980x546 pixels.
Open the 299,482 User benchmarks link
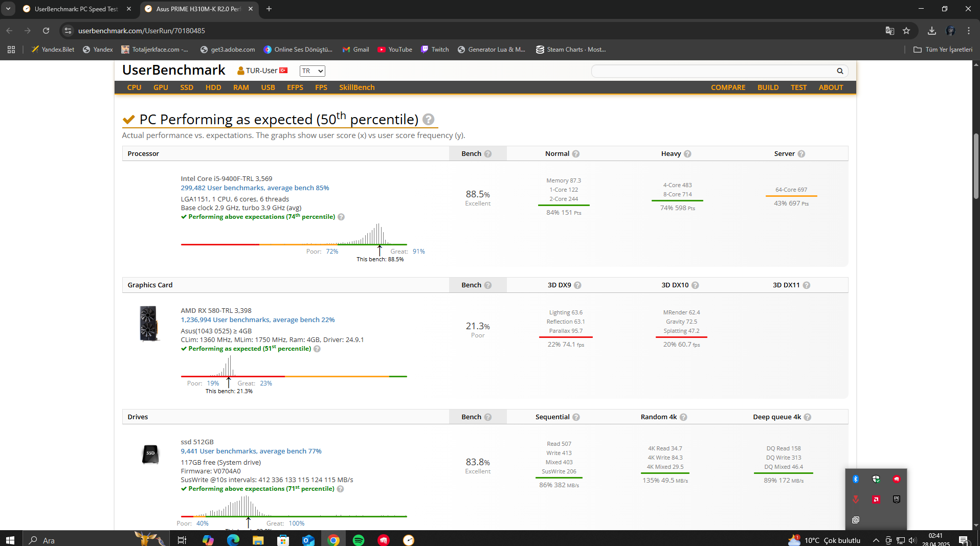[x=255, y=188]
